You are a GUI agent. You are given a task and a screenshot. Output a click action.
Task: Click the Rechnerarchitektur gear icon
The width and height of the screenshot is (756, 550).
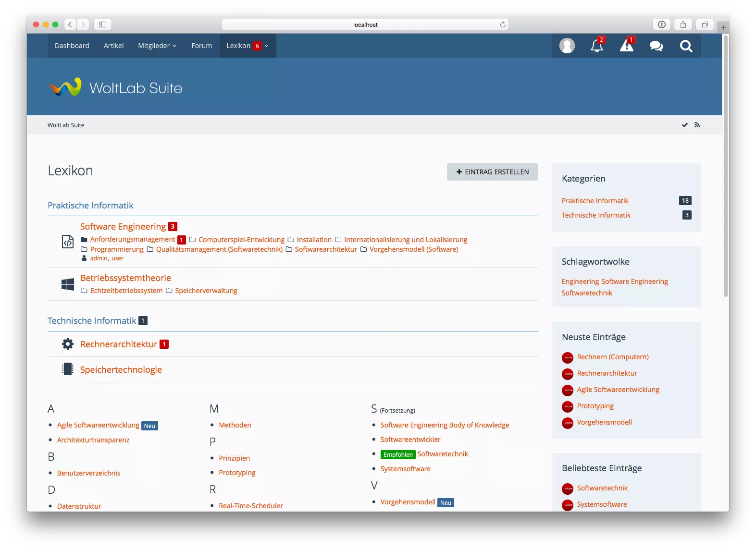pos(68,344)
